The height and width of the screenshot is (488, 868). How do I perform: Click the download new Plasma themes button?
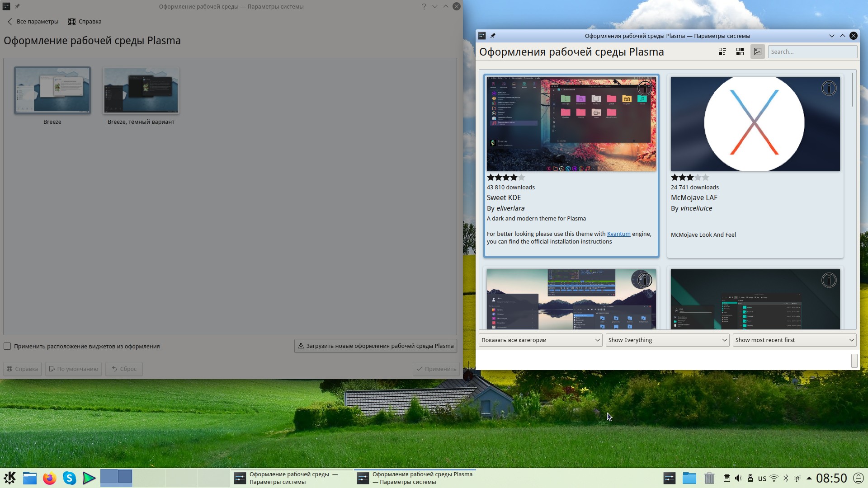375,346
